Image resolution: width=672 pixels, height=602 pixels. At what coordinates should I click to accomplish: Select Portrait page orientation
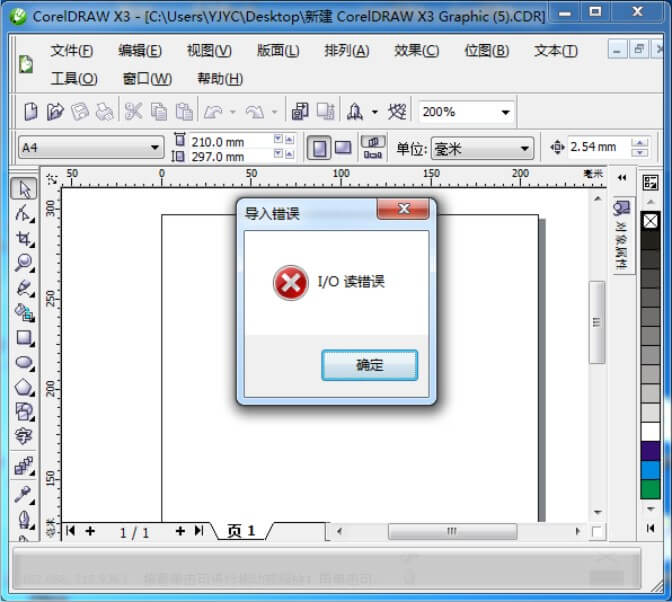319,148
